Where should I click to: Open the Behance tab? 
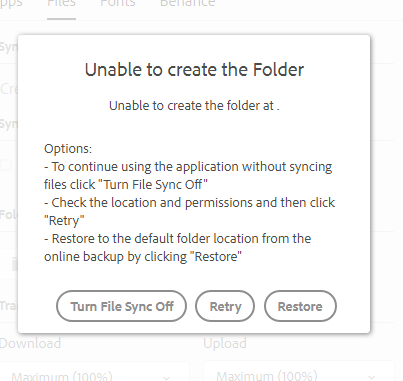click(x=187, y=3)
